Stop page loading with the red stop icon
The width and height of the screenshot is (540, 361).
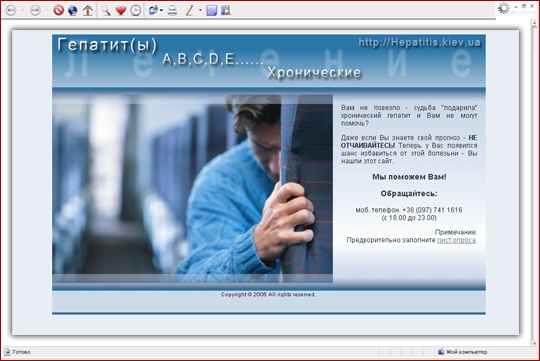[x=59, y=10]
